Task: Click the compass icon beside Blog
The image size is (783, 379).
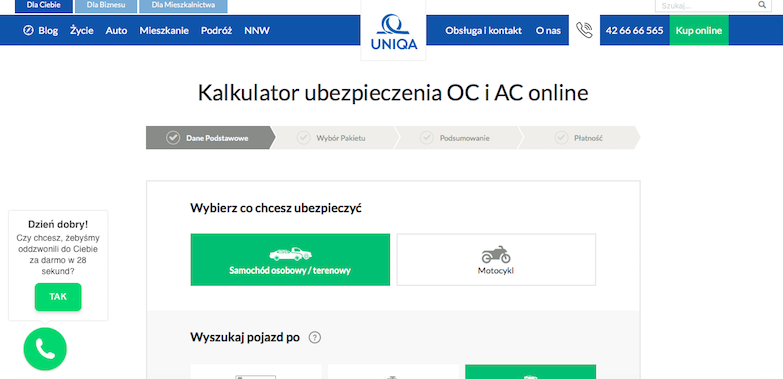Action: (28, 30)
